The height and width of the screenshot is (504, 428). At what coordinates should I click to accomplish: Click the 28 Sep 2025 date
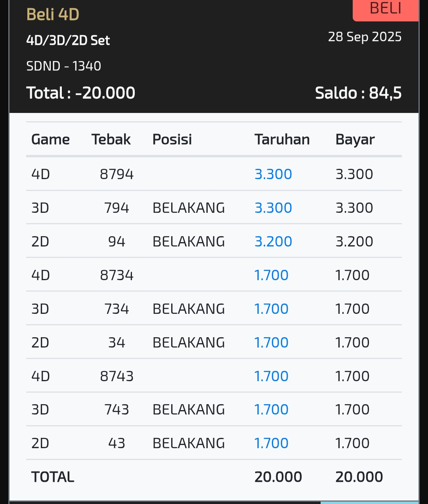pyautogui.click(x=365, y=37)
